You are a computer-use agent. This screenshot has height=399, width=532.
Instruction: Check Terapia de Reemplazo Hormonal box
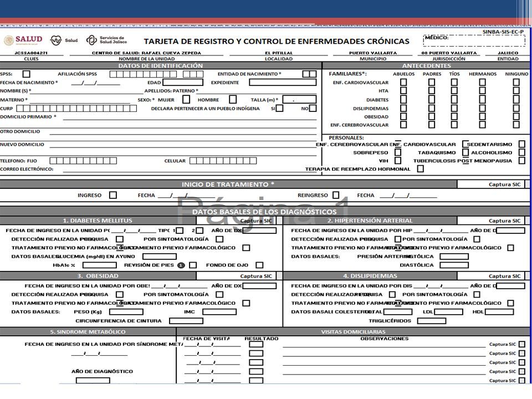tap(421, 168)
